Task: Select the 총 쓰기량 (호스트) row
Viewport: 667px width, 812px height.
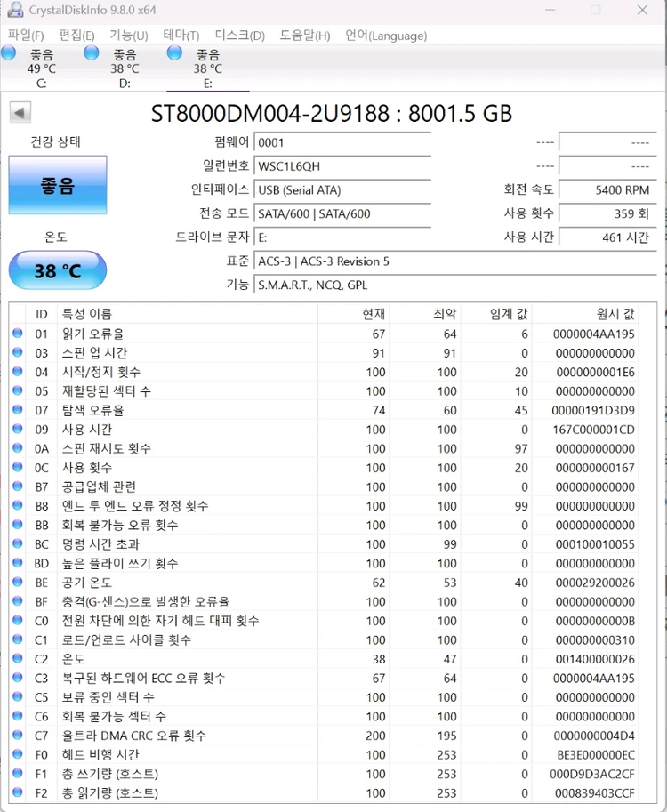Action: coord(325,774)
